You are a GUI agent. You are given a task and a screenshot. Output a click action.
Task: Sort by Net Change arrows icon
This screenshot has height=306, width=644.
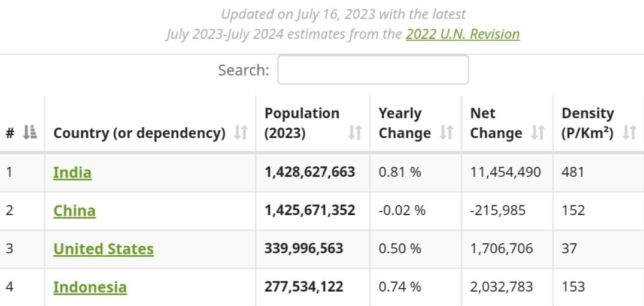tap(538, 133)
